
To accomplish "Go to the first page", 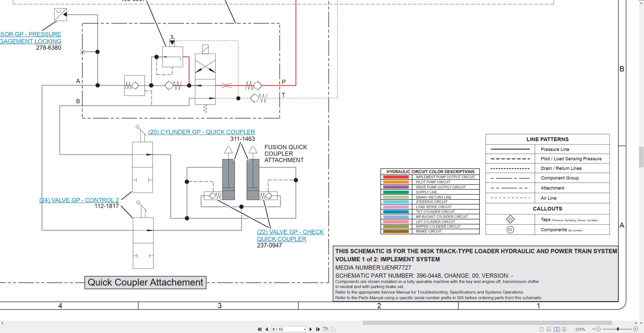I will point(259,329).
